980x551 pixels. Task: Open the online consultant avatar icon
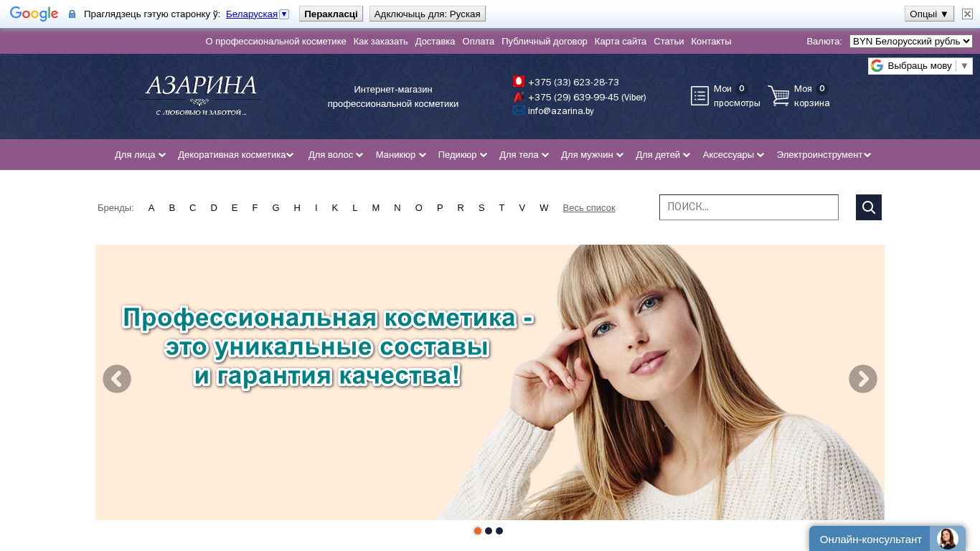click(x=947, y=539)
